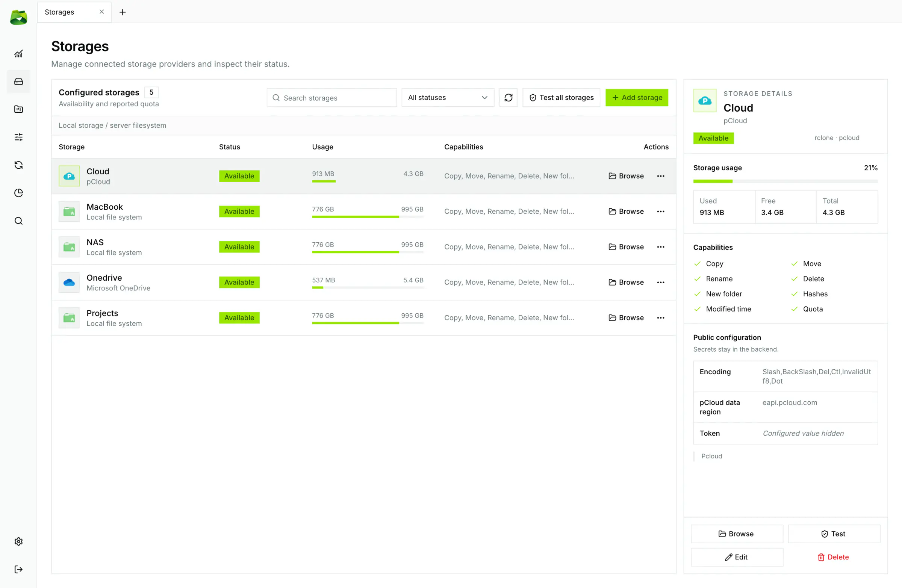Click the Search storages field

[331, 98]
